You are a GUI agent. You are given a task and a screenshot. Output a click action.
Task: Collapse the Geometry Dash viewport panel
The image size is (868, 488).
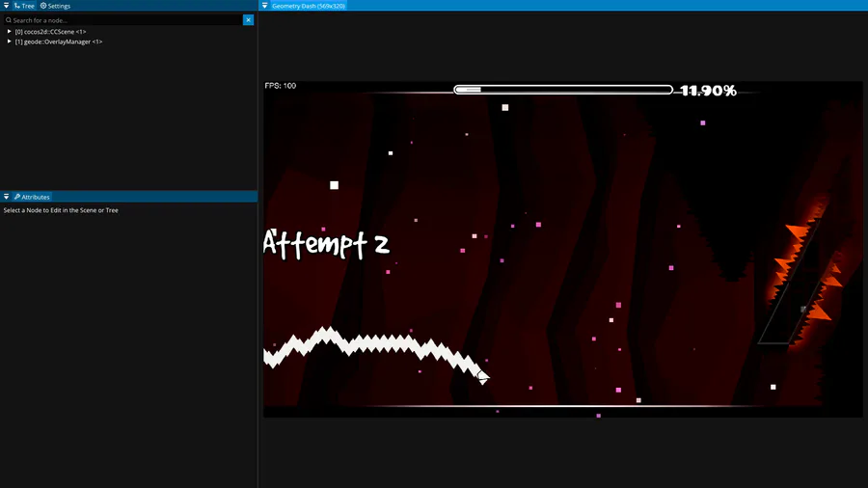pyautogui.click(x=264, y=6)
